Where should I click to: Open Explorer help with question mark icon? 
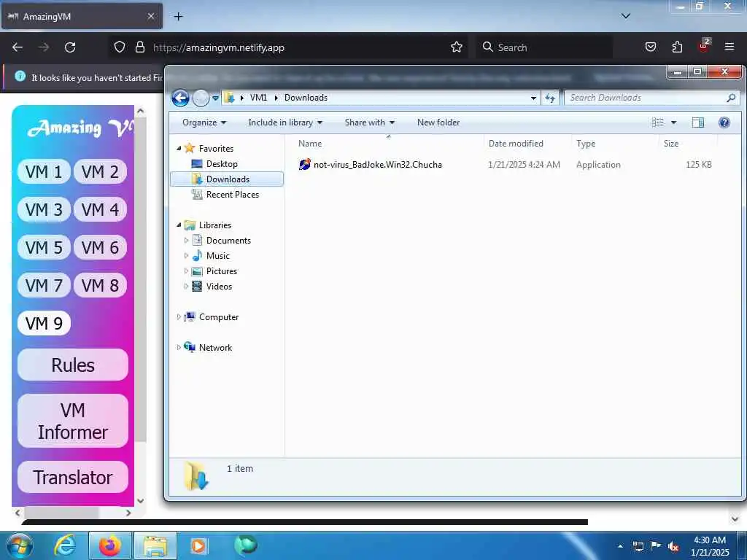(724, 122)
